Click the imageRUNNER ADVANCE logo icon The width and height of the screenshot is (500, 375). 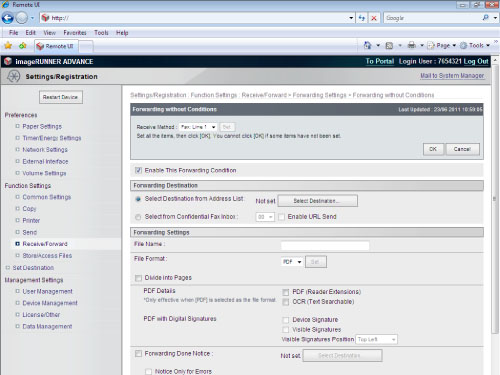click(8, 61)
